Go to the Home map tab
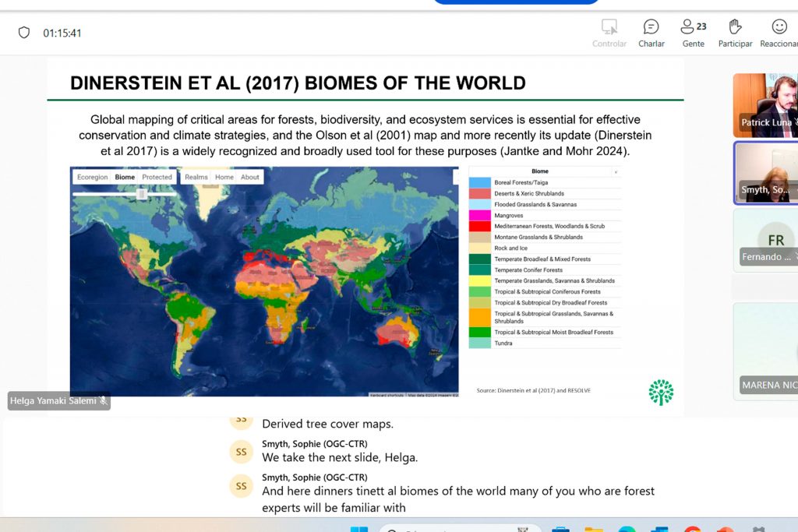The image size is (798, 532). click(224, 177)
